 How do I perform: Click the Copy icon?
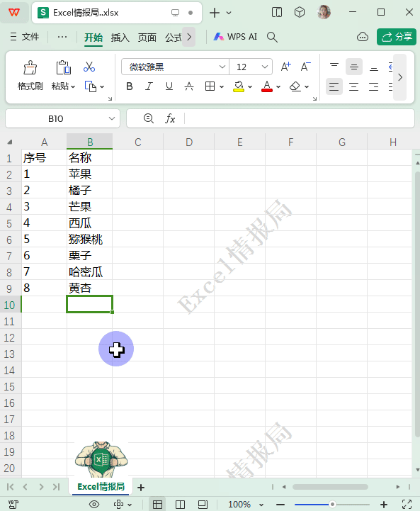(90, 86)
